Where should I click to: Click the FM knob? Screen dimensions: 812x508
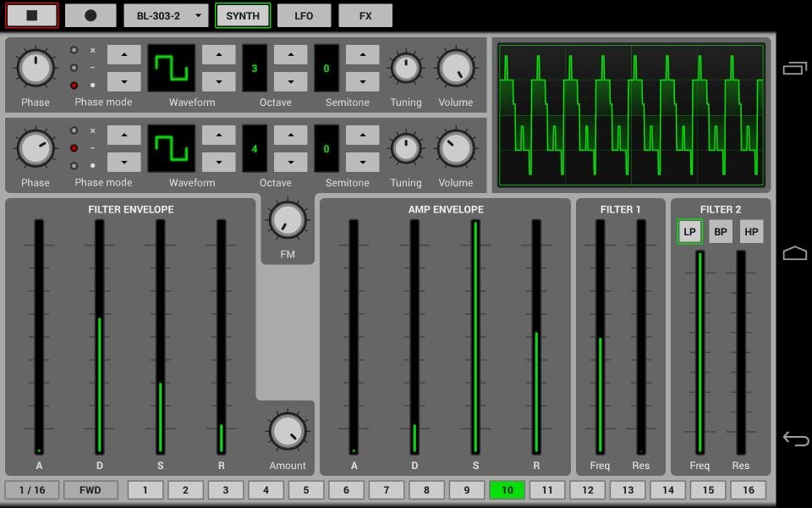(x=288, y=220)
